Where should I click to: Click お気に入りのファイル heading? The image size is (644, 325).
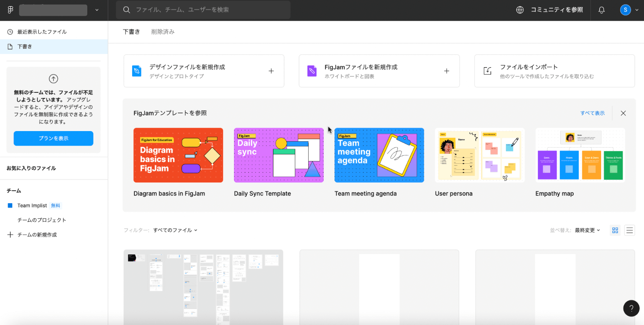coord(31,168)
